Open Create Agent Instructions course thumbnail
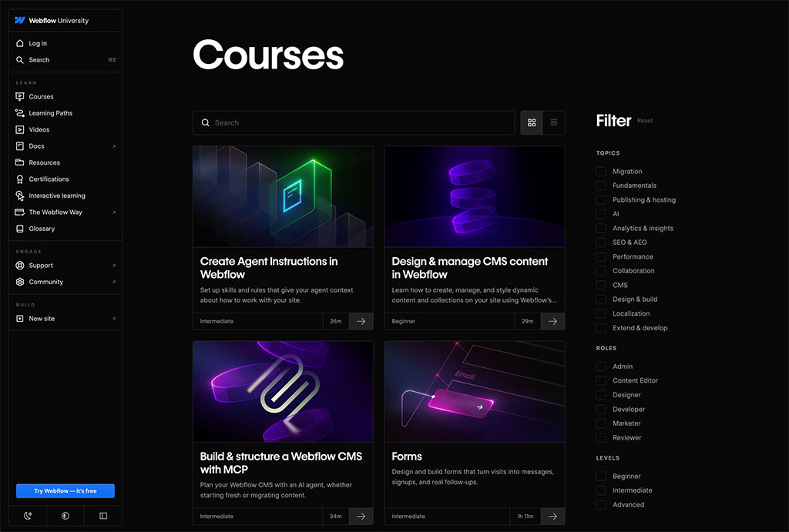Viewport: 789px width, 532px height. click(x=283, y=196)
